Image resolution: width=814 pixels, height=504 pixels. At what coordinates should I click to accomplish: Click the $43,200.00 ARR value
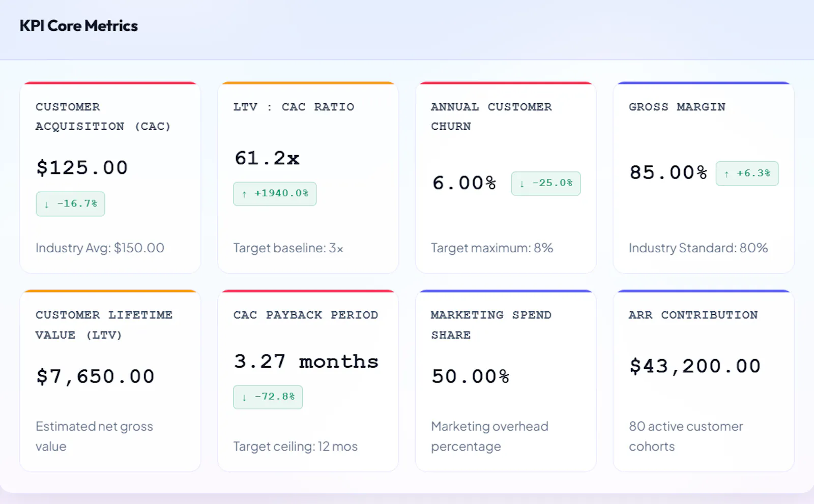point(695,366)
